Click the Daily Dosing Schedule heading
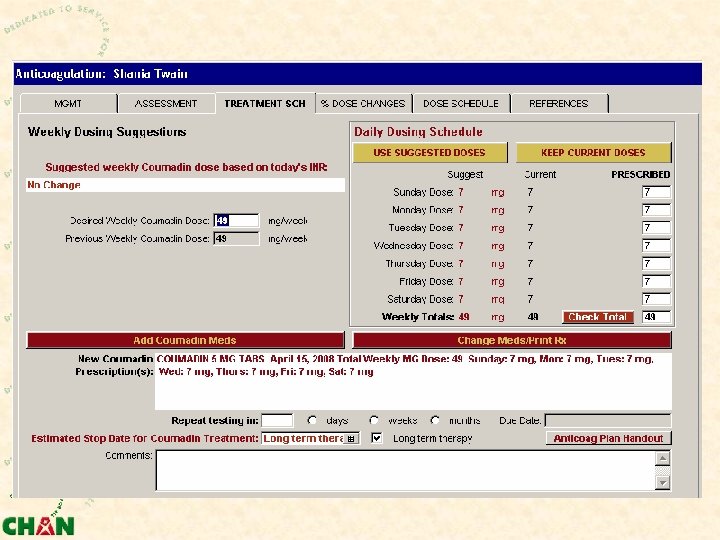The height and width of the screenshot is (540, 720). coord(418,132)
